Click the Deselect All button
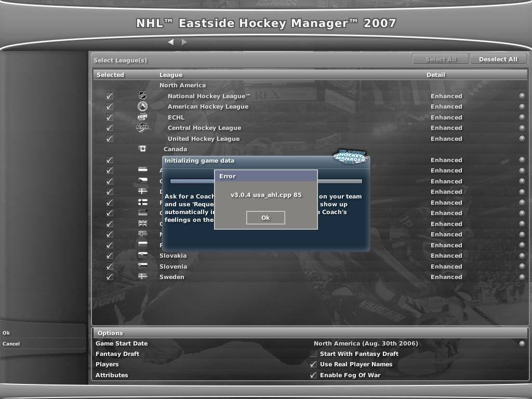532x399 pixels. 498,59
